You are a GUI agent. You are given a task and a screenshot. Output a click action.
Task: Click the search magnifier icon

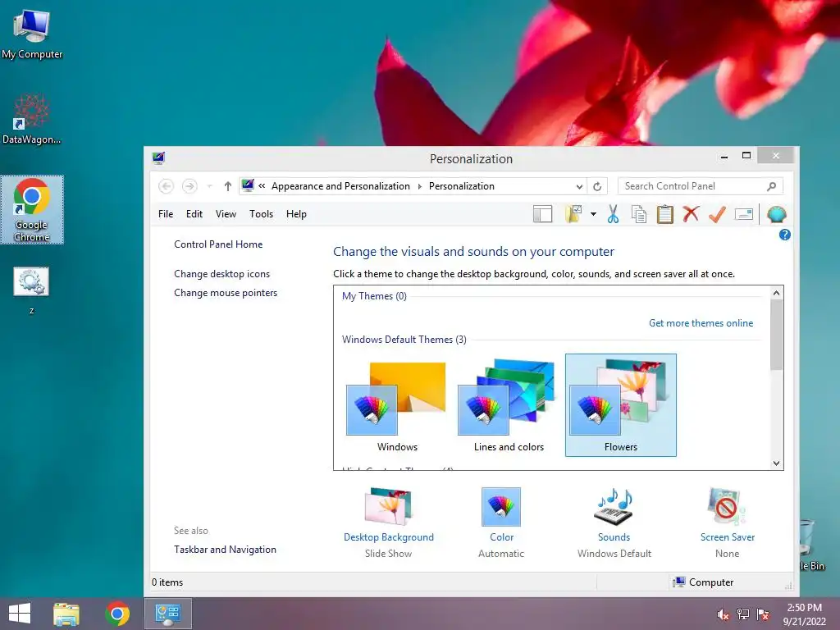coord(771,186)
